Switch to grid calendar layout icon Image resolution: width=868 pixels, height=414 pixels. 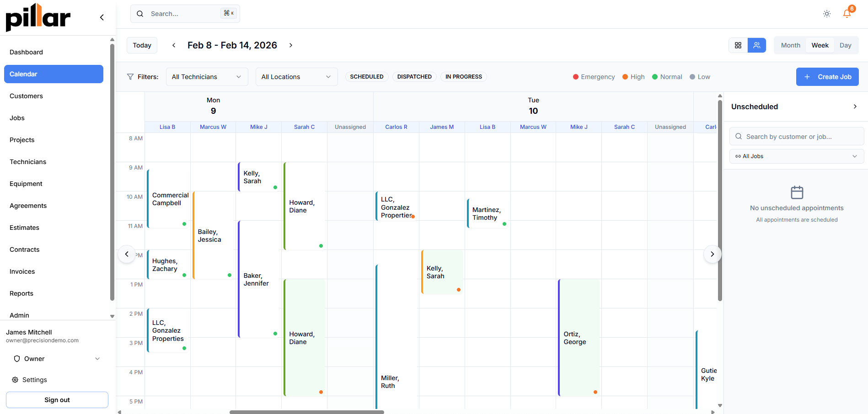(x=738, y=45)
